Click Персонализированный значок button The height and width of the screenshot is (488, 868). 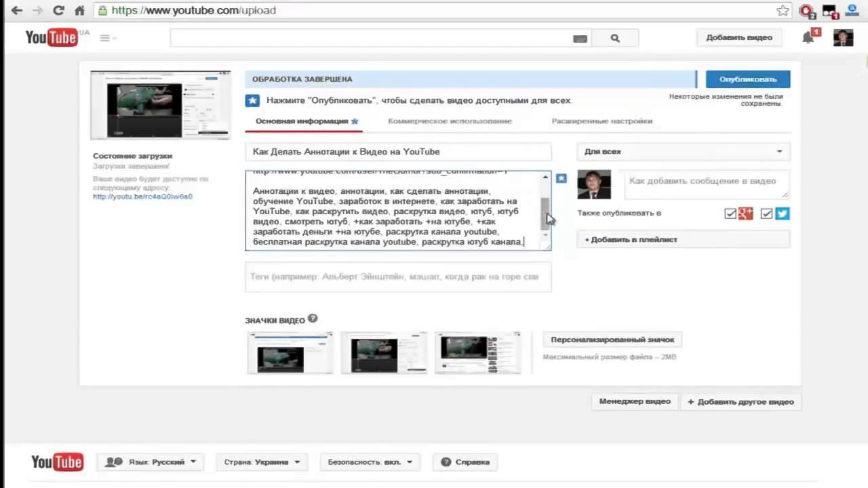point(612,340)
